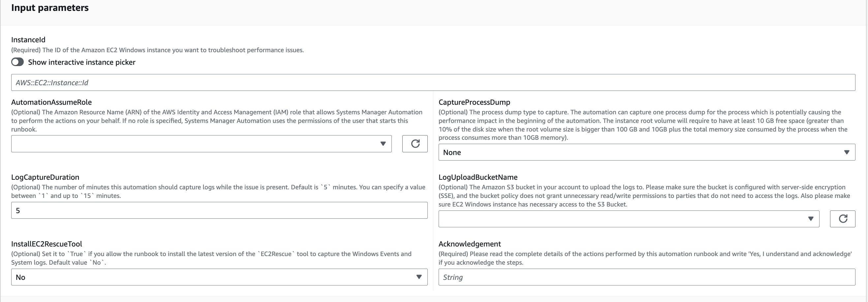Refresh the LogUploadBucketName bucket list
The width and height of the screenshot is (868, 302).
click(843, 219)
